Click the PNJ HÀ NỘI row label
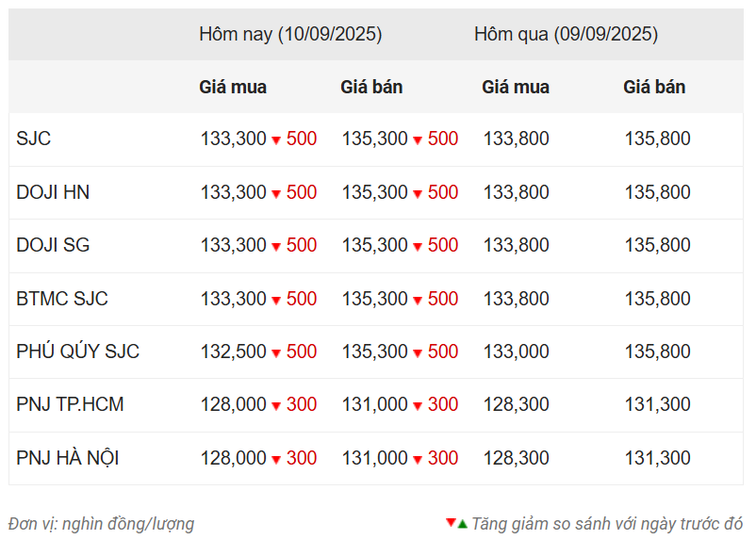This screenshot has width=756, height=556. 68,458
